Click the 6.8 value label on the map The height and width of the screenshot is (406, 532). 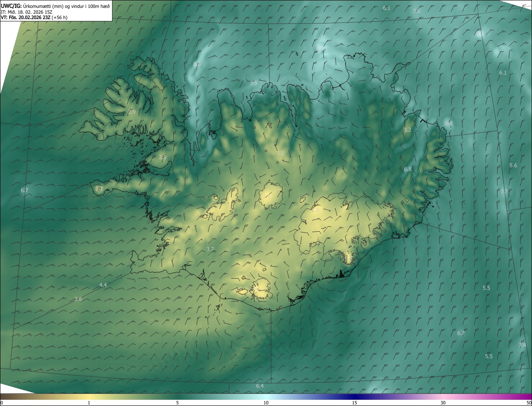click(x=408, y=169)
